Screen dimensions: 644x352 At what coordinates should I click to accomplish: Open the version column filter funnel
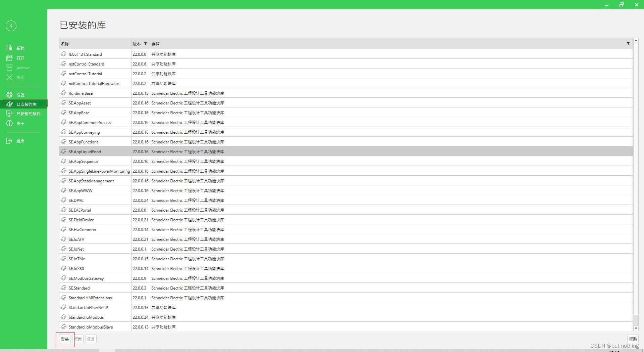pyautogui.click(x=145, y=44)
